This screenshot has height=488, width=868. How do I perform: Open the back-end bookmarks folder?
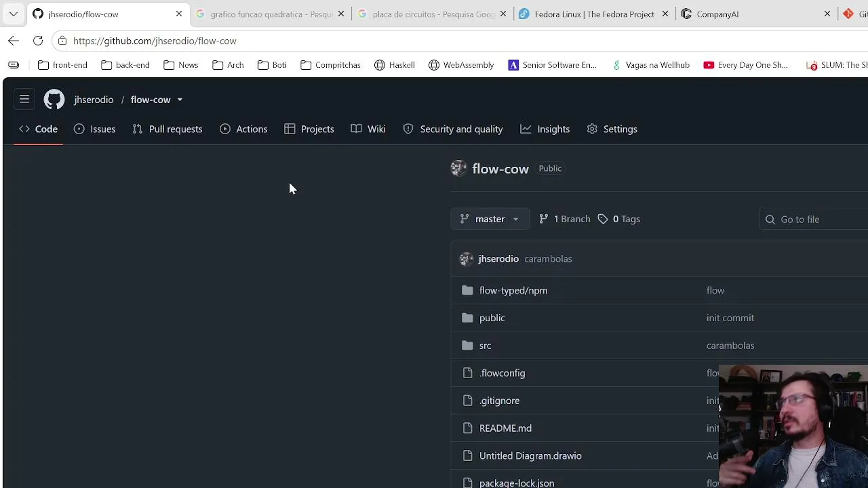[x=125, y=65]
